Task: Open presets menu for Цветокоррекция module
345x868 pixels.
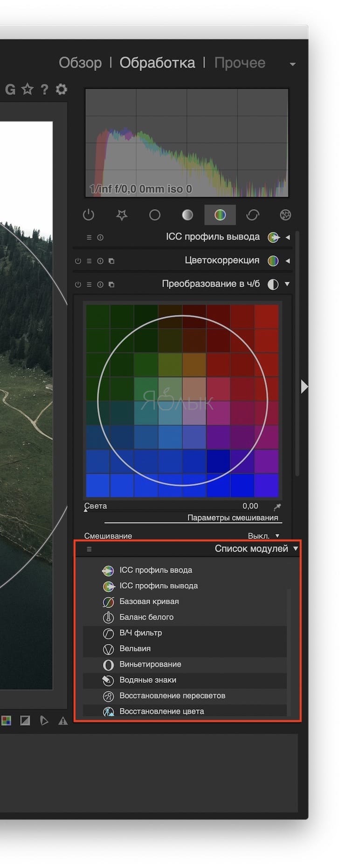Action: point(89,261)
